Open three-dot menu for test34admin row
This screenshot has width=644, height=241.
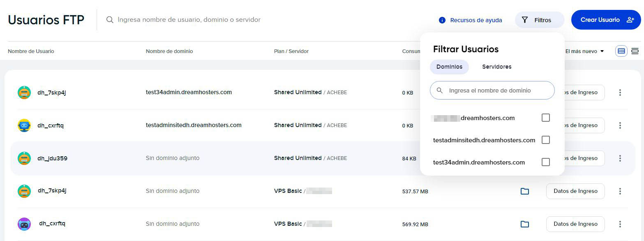(620, 93)
